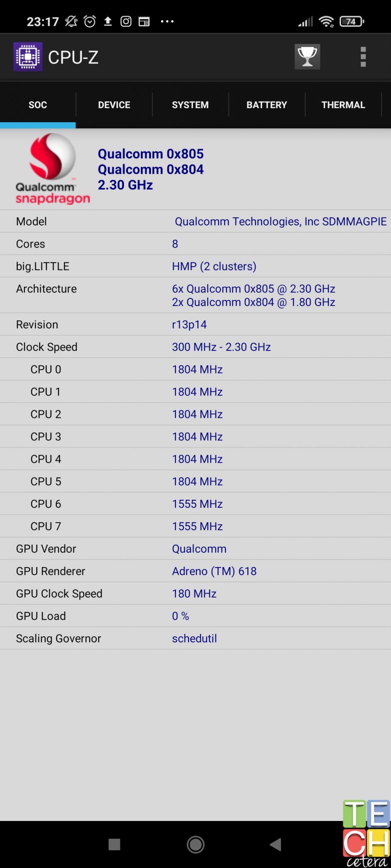Tap the Scaling Governor row

[x=195, y=638]
